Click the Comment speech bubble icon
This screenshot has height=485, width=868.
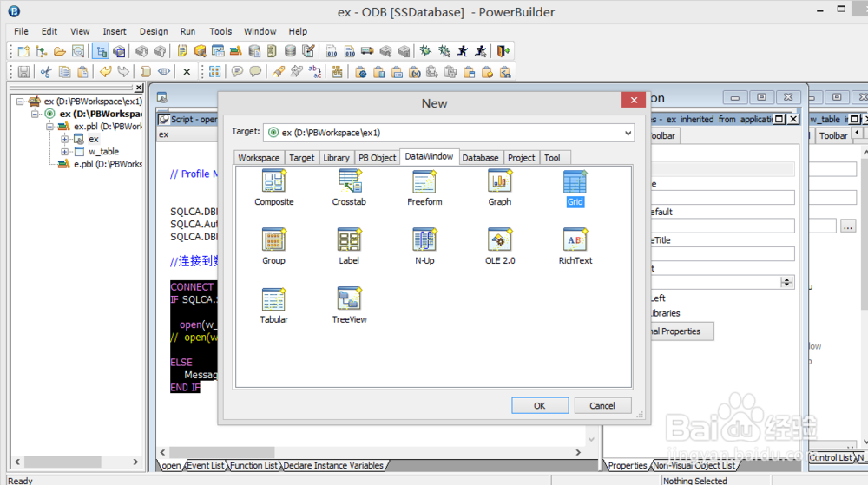point(238,72)
